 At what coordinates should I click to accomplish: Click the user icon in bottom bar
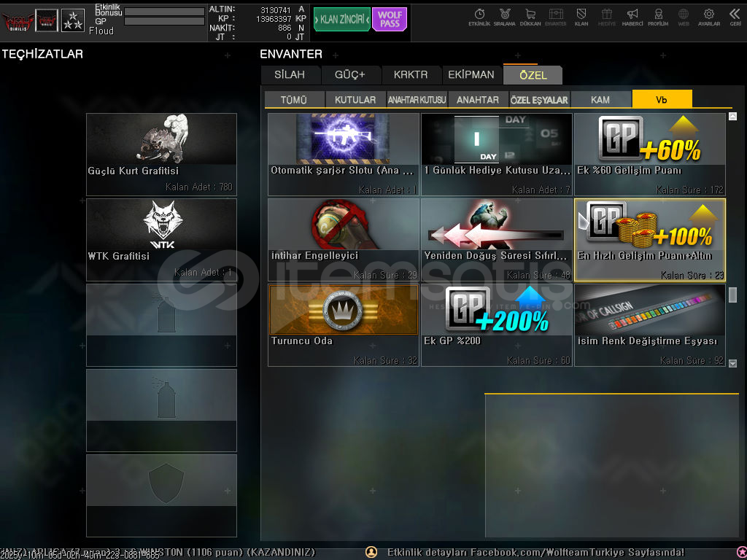[371, 552]
